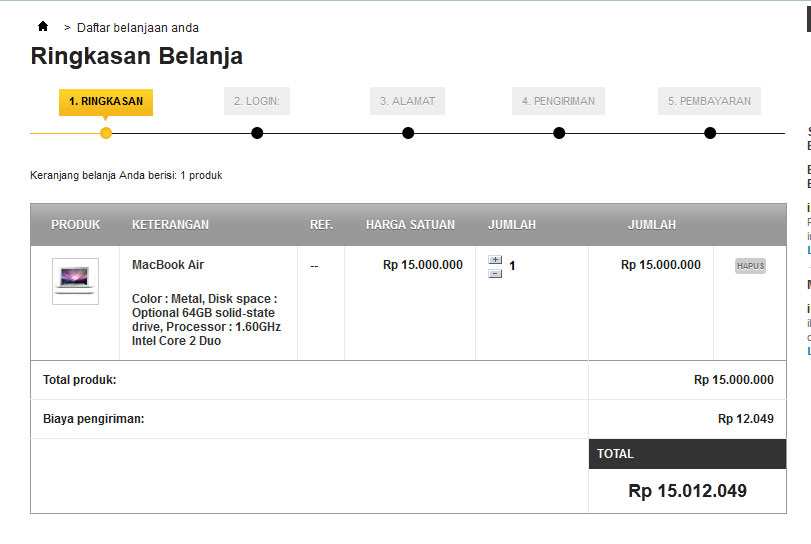Go to the home page icon
The width and height of the screenshot is (811, 544).
pyautogui.click(x=43, y=26)
